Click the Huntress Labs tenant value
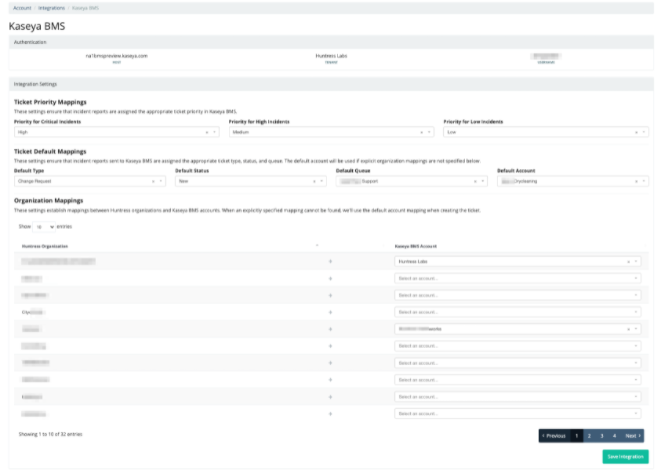The image size is (656, 472). 331,56
